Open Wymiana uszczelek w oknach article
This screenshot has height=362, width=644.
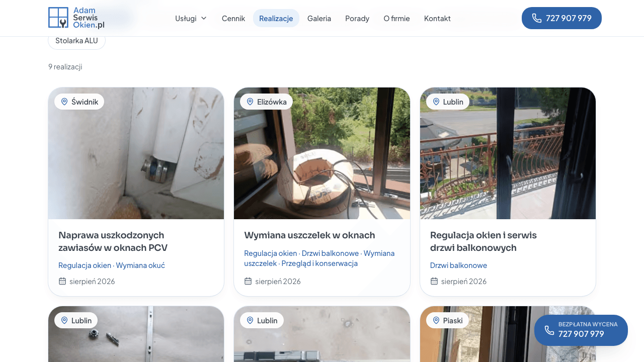[x=309, y=235]
